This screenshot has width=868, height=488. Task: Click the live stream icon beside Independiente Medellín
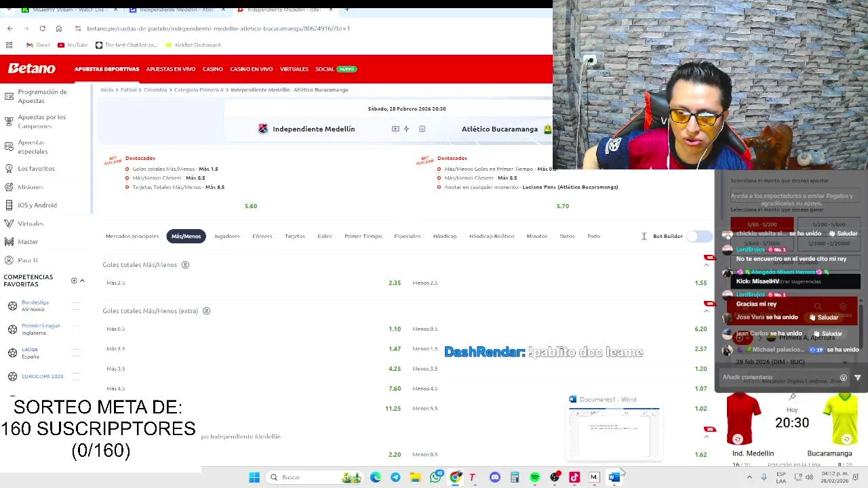point(395,129)
